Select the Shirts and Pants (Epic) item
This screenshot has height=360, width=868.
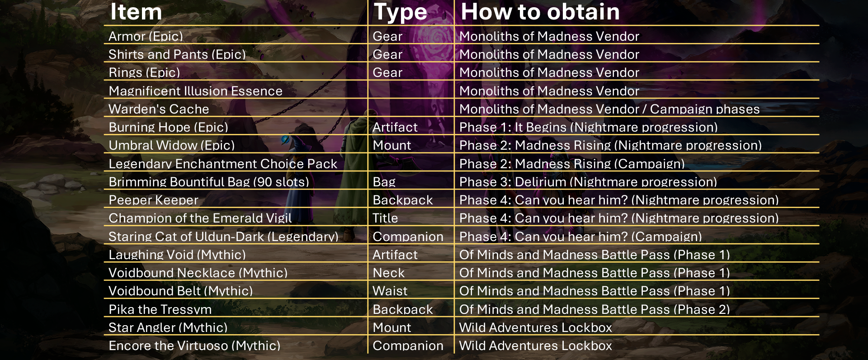click(x=177, y=54)
